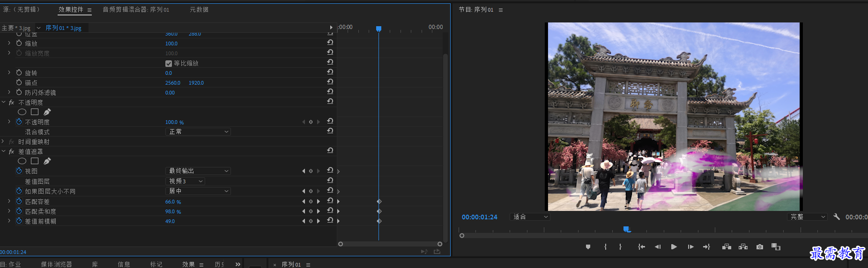
Task: Open the 差值图层 dropdown showing 视频 3
Action: pyautogui.click(x=185, y=181)
